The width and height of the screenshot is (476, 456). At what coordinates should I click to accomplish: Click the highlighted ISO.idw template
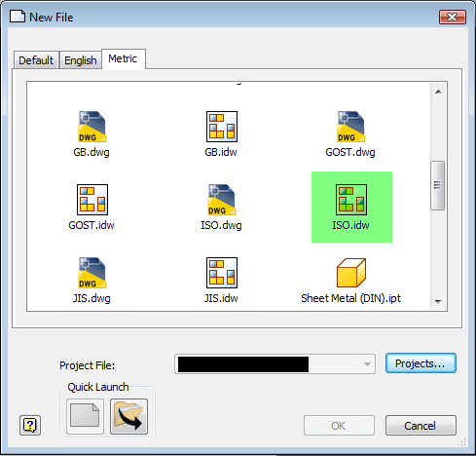coord(351,207)
